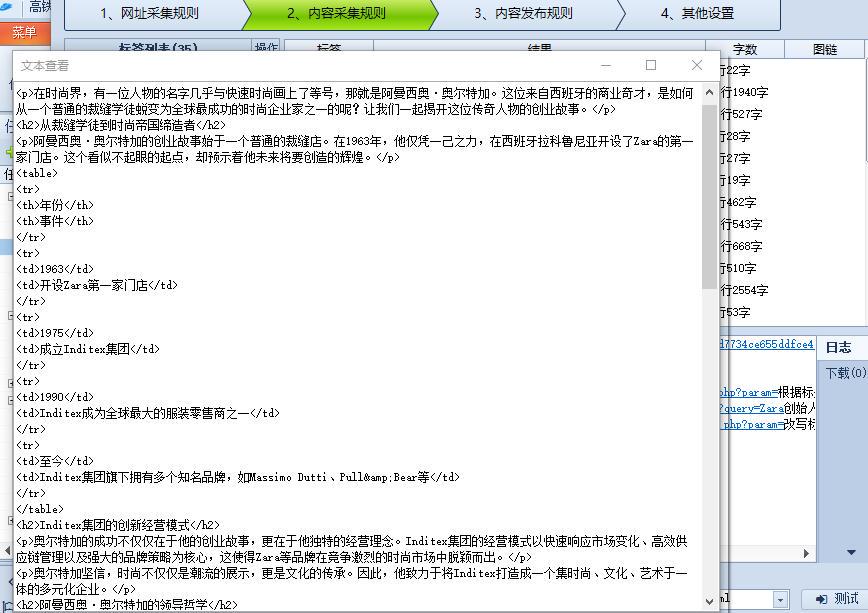Screen dimensions: 868x613
Task: Click the 字数 column header
Action: pyautogui.click(x=745, y=49)
